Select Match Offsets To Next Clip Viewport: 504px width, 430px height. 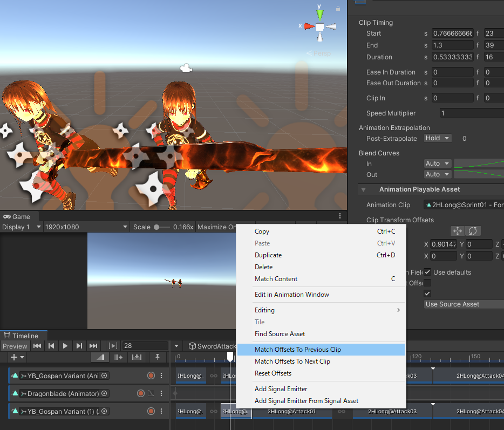coord(321,361)
